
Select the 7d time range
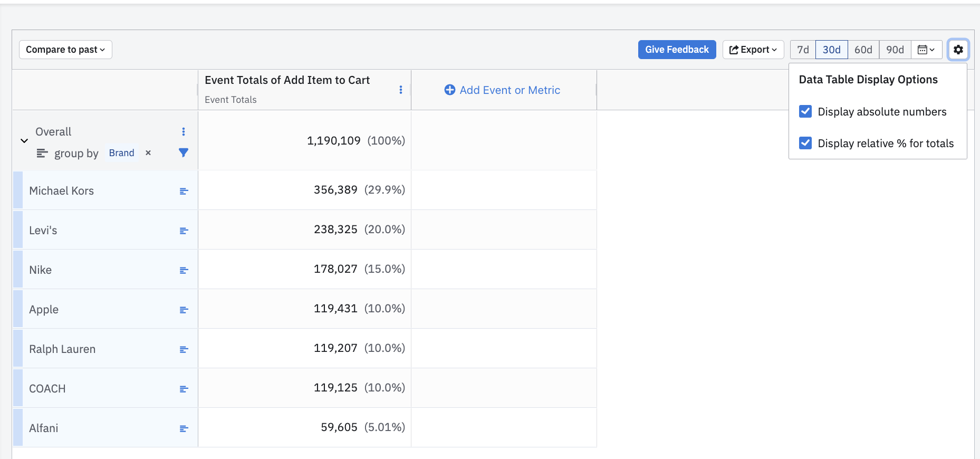pyautogui.click(x=803, y=50)
